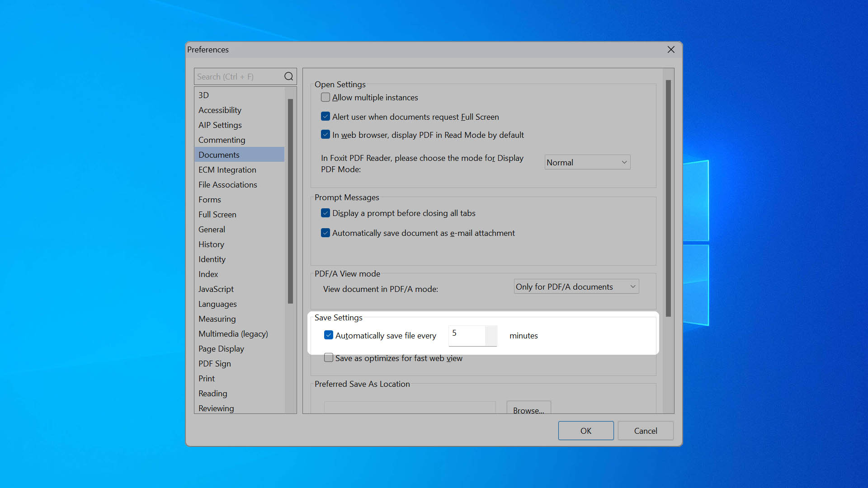Screen dimensions: 868x488
Task: Open Full Screen preferences
Action: 240,214
